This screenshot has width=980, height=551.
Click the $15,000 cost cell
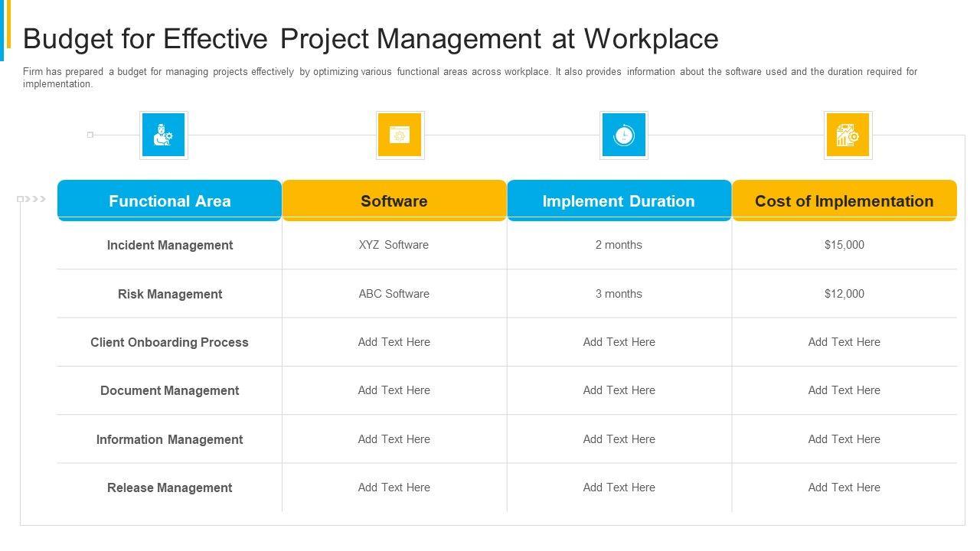844,245
